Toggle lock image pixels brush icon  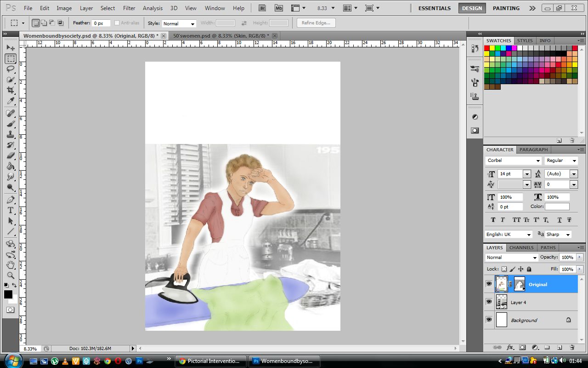pyautogui.click(x=512, y=269)
